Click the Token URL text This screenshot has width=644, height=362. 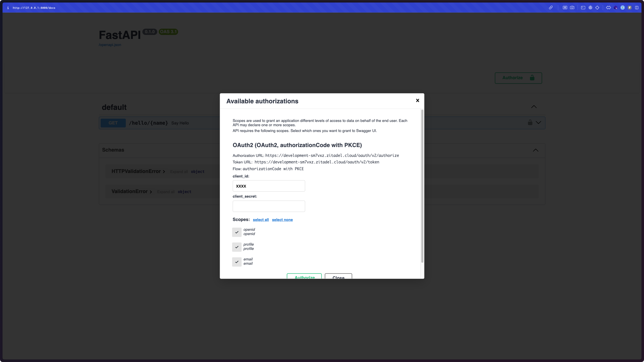[317, 162]
